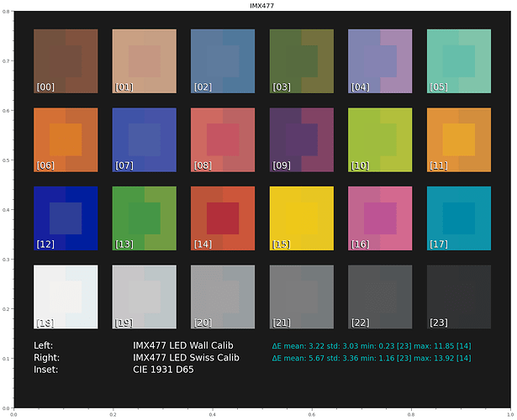Select the orange-yellow patch labeled [11]
Screen dimensions: 517x420
pos(459,139)
